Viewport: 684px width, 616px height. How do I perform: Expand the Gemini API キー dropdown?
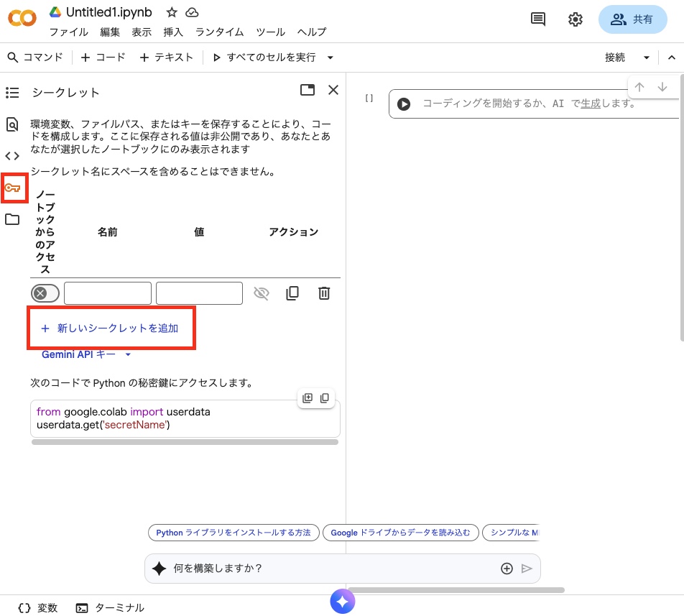pyautogui.click(x=128, y=354)
